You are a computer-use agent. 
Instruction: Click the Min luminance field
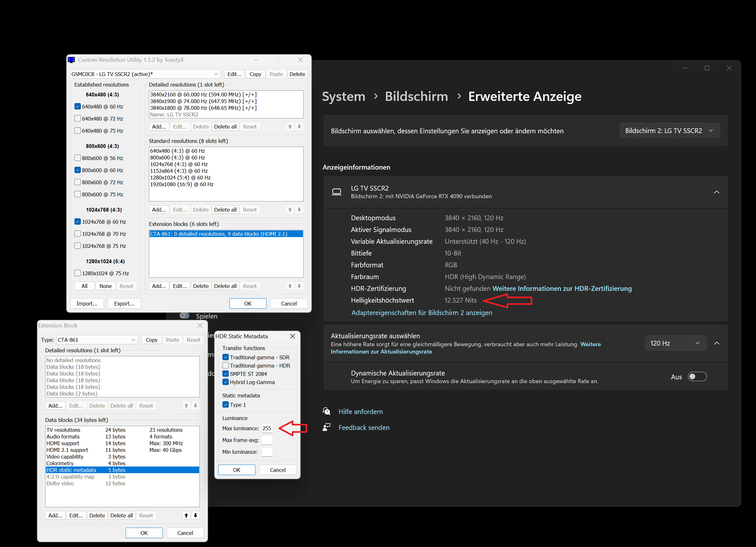tap(267, 452)
